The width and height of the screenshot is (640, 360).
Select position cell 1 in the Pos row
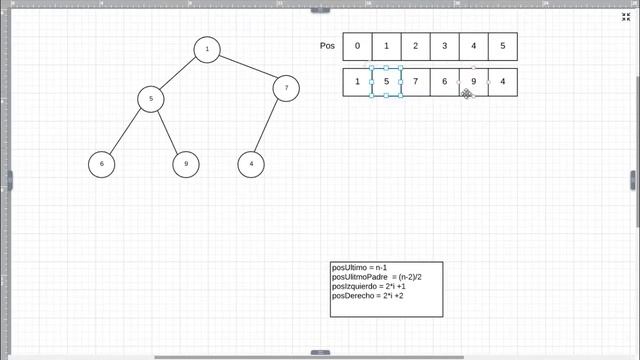[387, 46]
